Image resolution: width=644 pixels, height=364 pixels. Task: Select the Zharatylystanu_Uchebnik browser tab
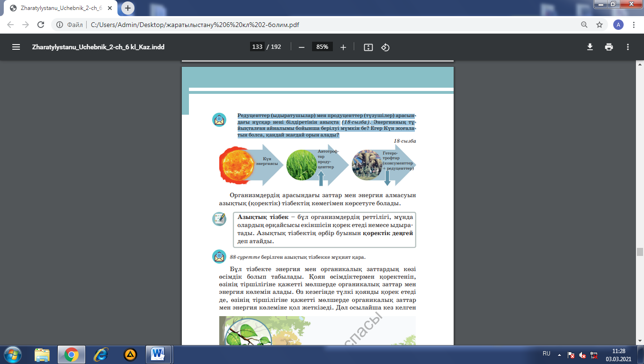click(x=59, y=8)
